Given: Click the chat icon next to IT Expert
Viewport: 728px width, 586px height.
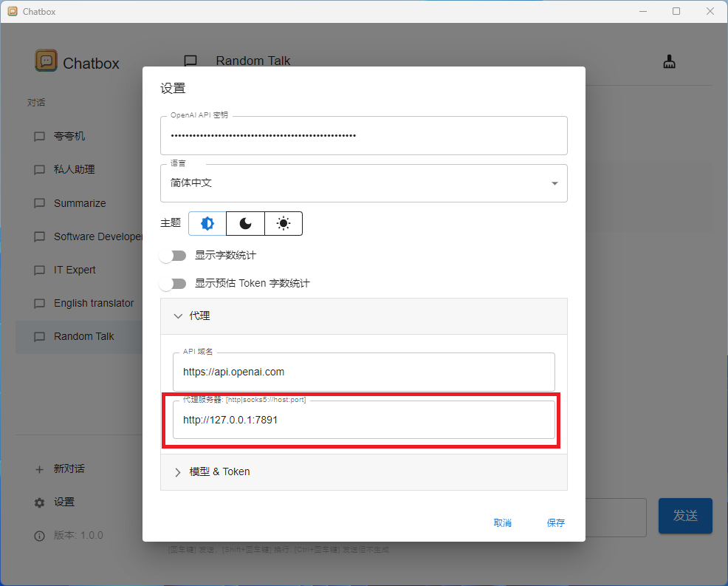Looking at the screenshot, I should (x=39, y=270).
